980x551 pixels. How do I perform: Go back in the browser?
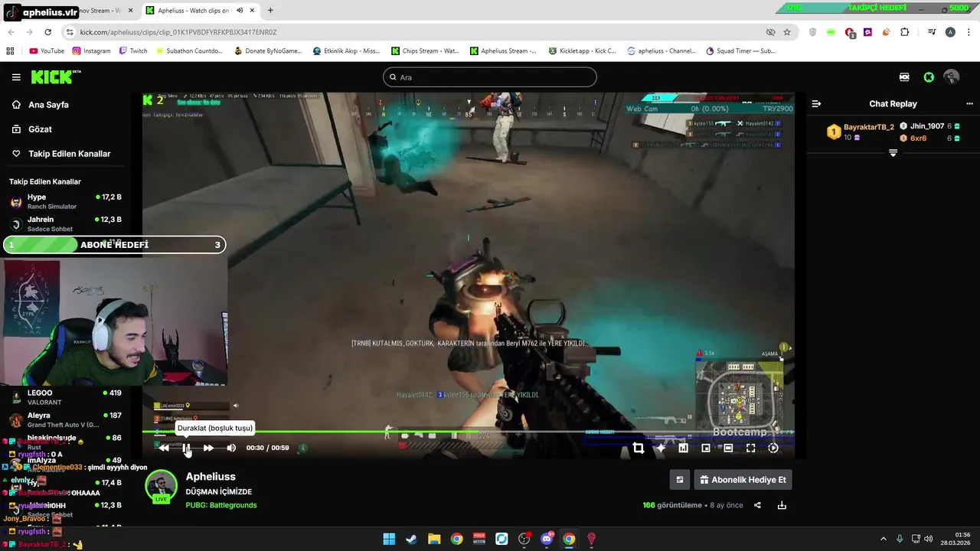(11, 32)
